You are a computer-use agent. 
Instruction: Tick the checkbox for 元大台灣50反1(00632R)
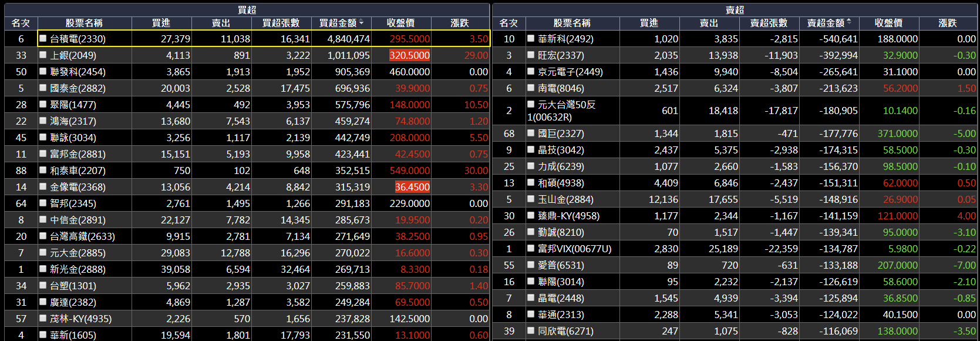tap(531, 104)
